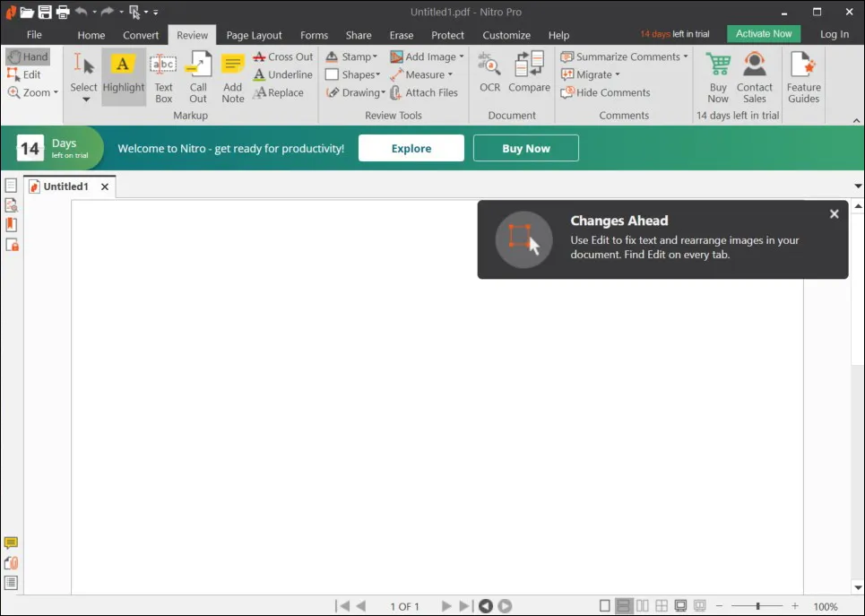Switch to full screen reading mode
Viewport: 865px width, 616px height.
[x=681, y=606]
